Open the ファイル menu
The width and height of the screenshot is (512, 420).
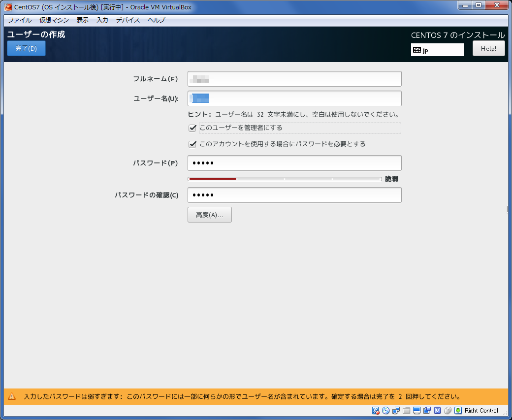20,20
